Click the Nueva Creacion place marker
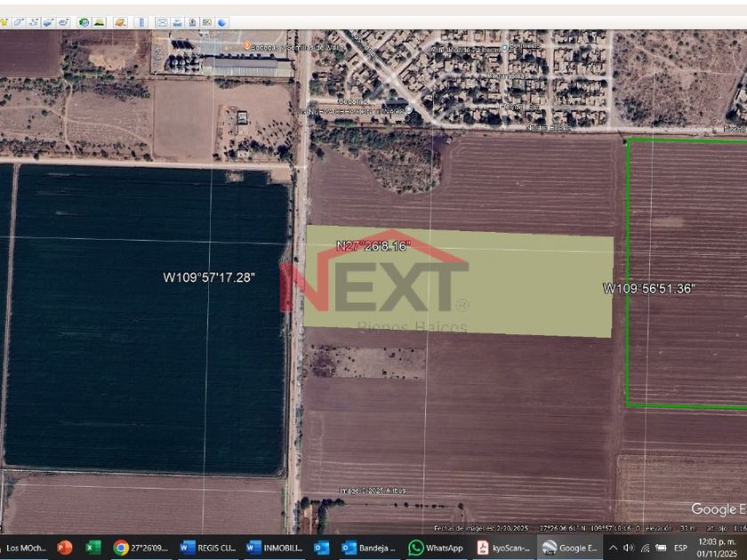Image resolution: width=747 pixels, height=560 pixels. click(409, 110)
